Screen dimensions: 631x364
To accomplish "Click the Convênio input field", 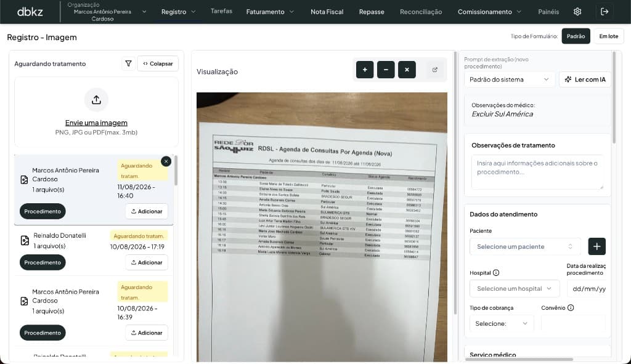I will (x=573, y=323).
